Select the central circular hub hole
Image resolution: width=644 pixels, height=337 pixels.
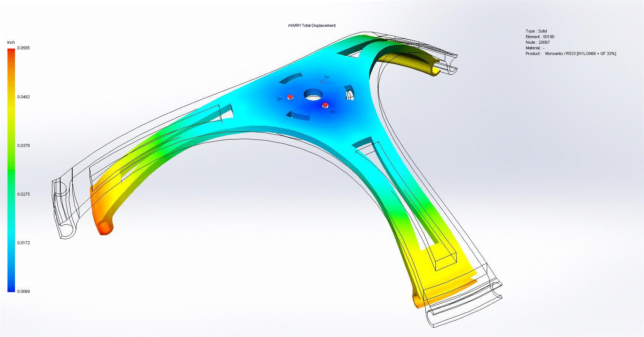[x=313, y=95]
